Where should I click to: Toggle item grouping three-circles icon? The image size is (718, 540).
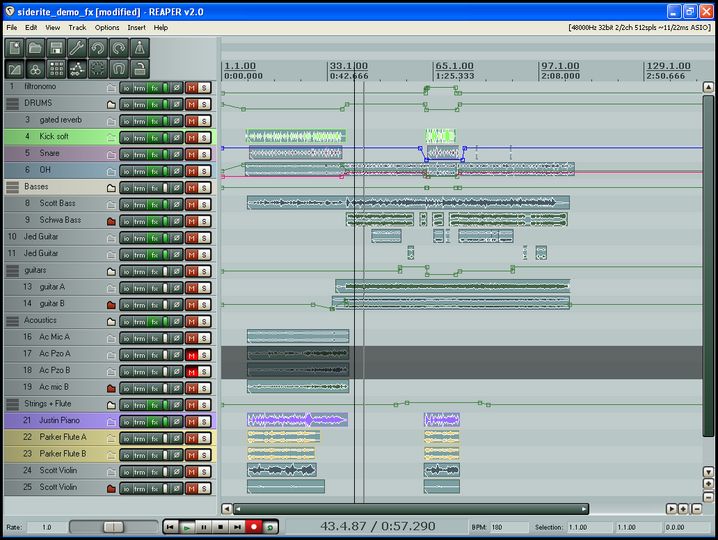[x=35, y=69]
